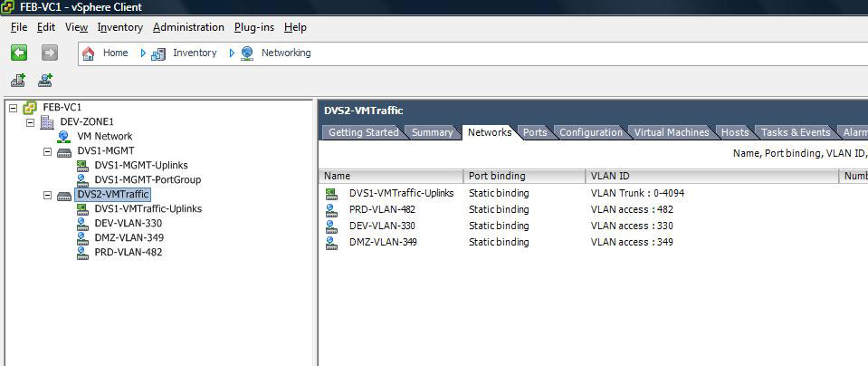Click the first add-network toolbar icon
868x366 pixels.
click(18, 81)
